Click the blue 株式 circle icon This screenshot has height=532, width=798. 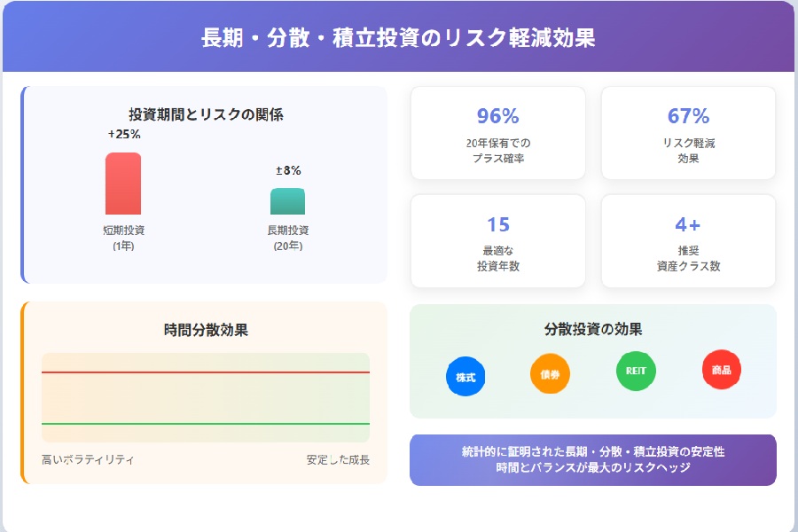click(x=465, y=377)
